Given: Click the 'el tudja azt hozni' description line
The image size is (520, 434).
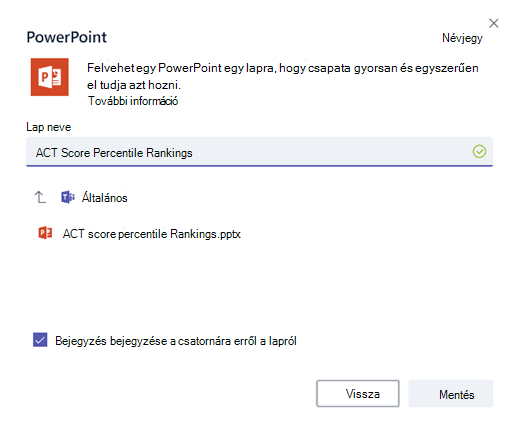Looking at the screenshot, I should [x=134, y=85].
